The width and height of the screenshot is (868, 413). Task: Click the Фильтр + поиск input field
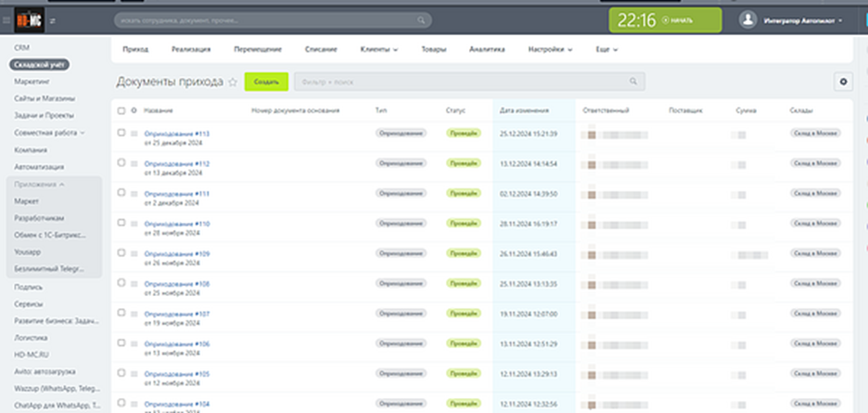click(459, 82)
